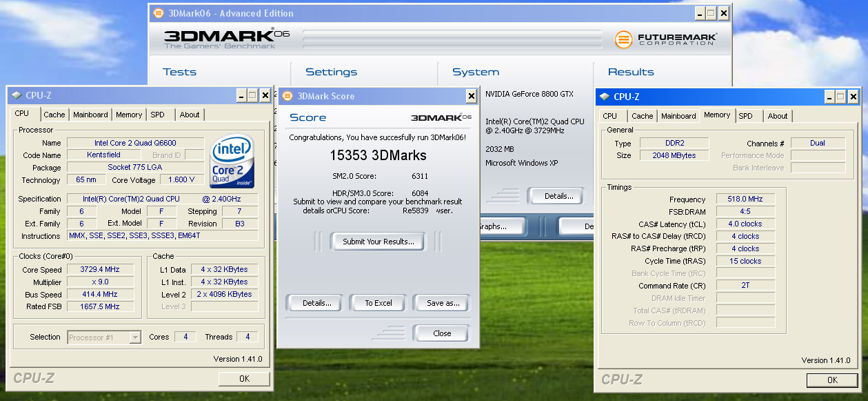868x401 pixels.
Task: Click the Cores count field showing 4
Action: (x=185, y=338)
